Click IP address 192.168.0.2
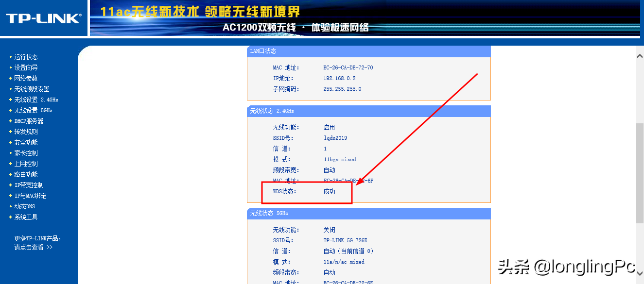This screenshot has height=284, width=644. tap(339, 78)
